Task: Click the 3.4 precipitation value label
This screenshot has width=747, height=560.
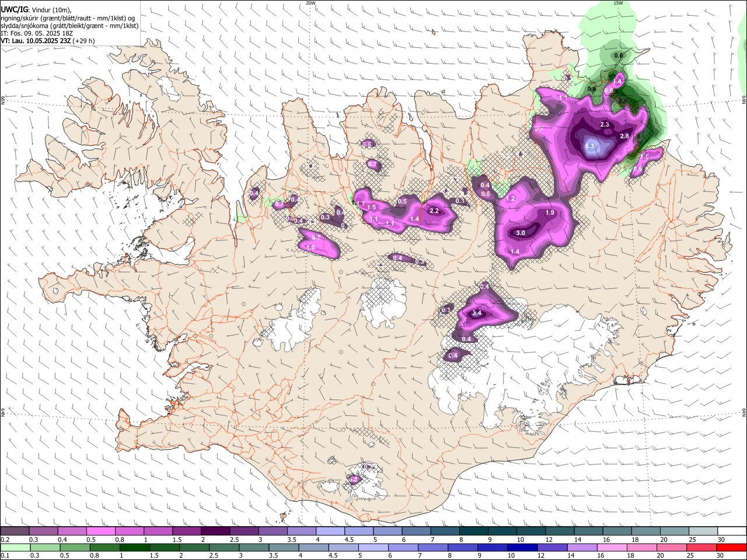Action: coord(477,313)
